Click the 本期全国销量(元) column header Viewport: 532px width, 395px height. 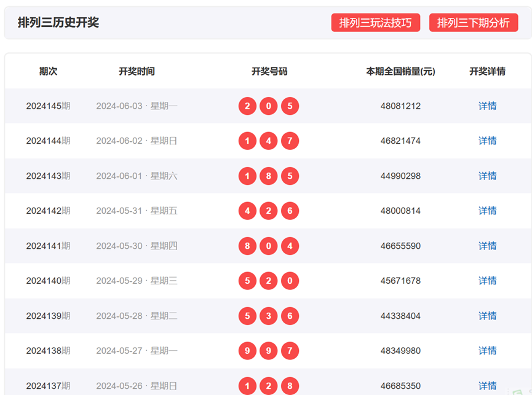(x=400, y=71)
